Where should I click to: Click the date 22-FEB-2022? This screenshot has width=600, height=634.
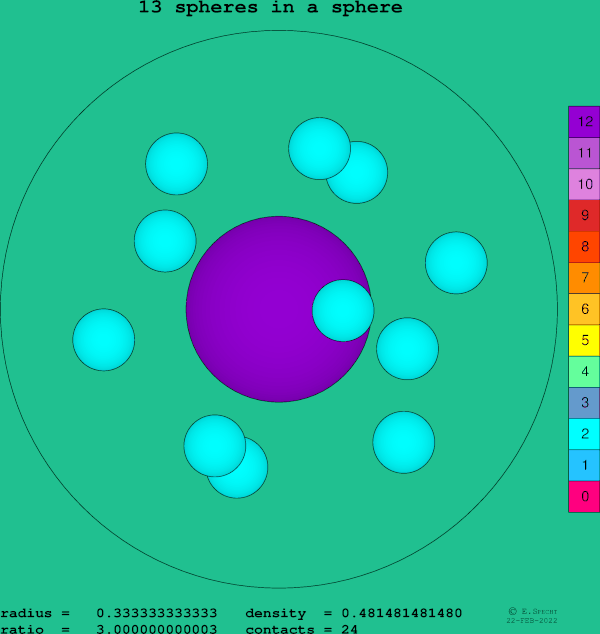coord(532,620)
